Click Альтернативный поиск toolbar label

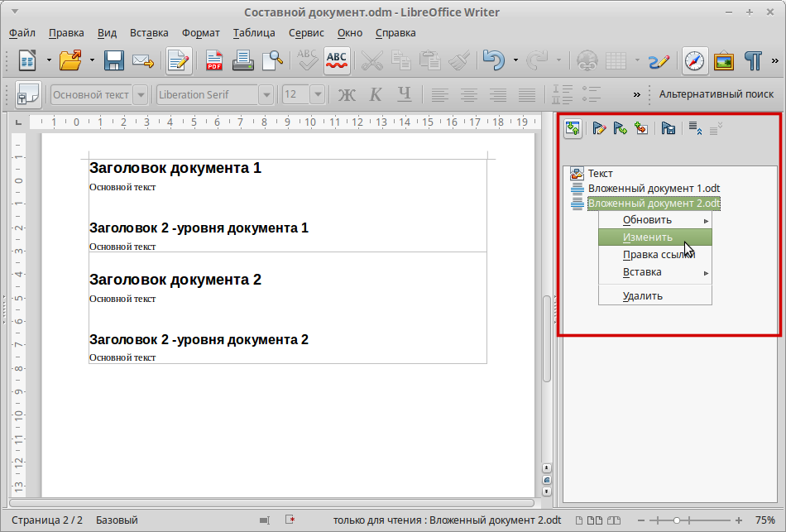pos(717,94)
